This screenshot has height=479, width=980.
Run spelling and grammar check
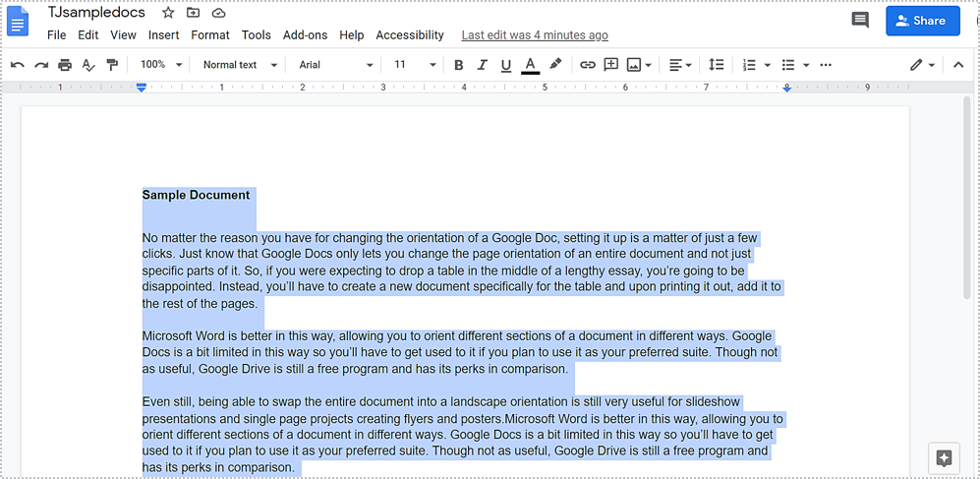88,64
